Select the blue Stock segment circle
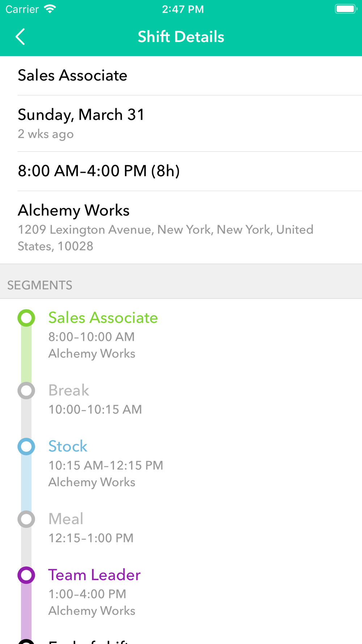The height and width of the screenshot is (644, 362). 26,447
